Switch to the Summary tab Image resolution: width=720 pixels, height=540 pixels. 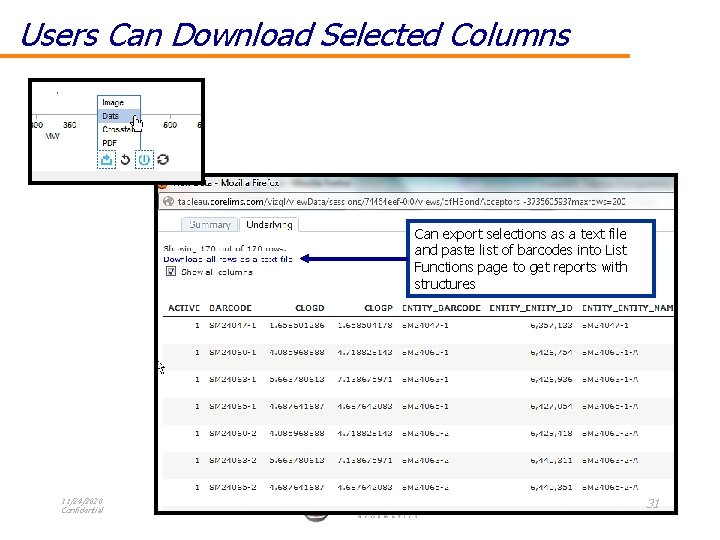pos(209,225)
